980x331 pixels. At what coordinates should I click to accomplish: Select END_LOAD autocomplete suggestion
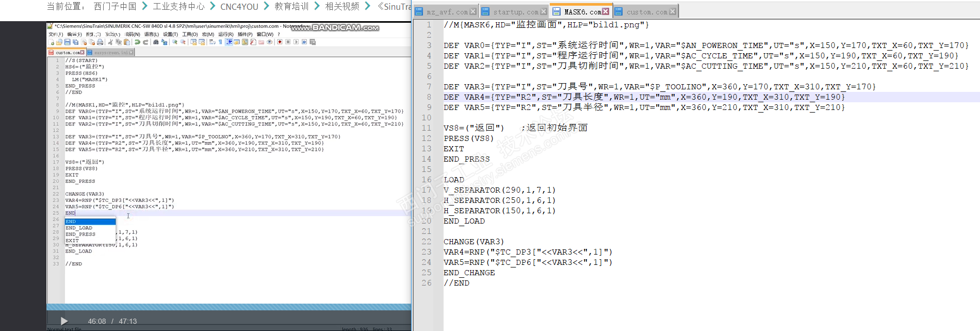pos(90,228)
